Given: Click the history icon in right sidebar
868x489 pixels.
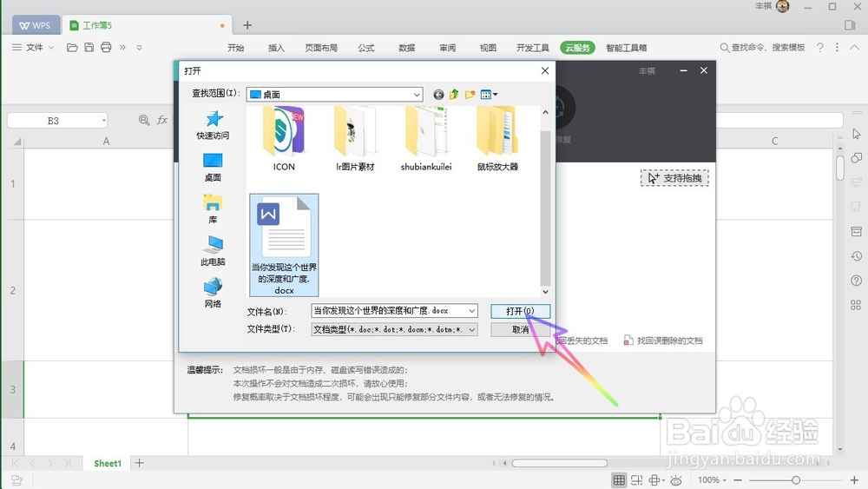Looking at the screenshot, I should coord(856,256).
